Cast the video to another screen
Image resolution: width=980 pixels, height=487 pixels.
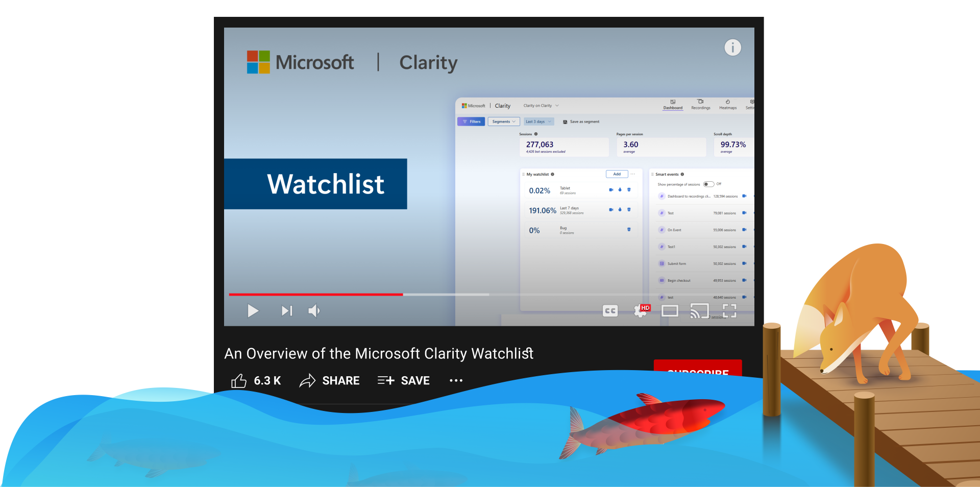pyautogui.click(x=700, y=310)
